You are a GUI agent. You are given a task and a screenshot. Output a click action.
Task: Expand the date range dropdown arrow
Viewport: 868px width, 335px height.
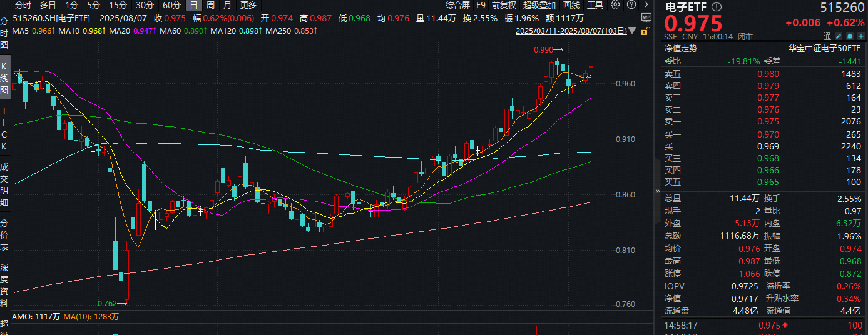631,31
